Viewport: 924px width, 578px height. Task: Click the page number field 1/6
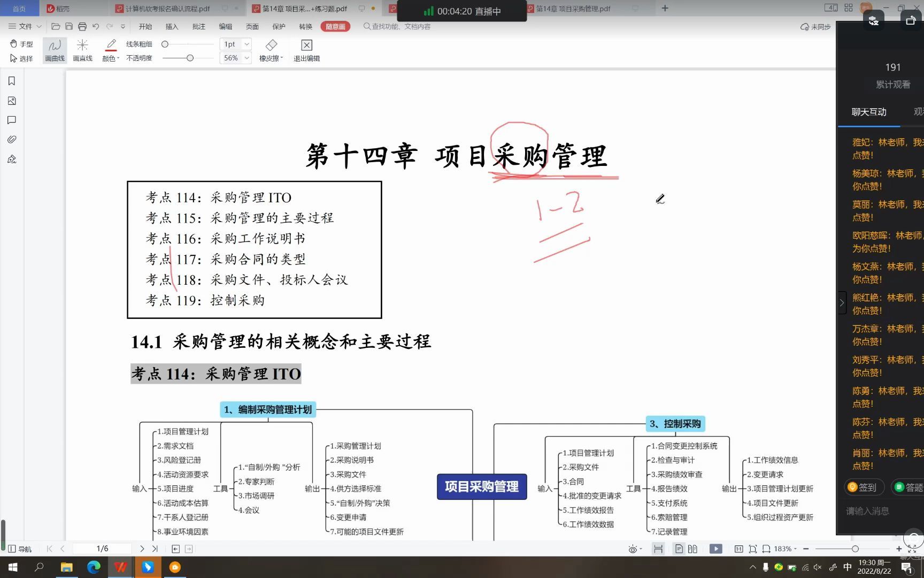click(102, 549)
